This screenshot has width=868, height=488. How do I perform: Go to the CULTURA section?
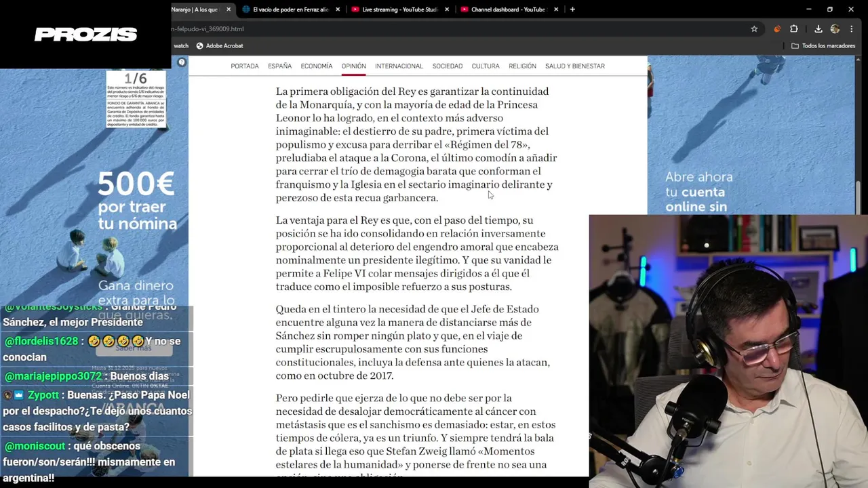pyautogui.click(x=486, y=66)
